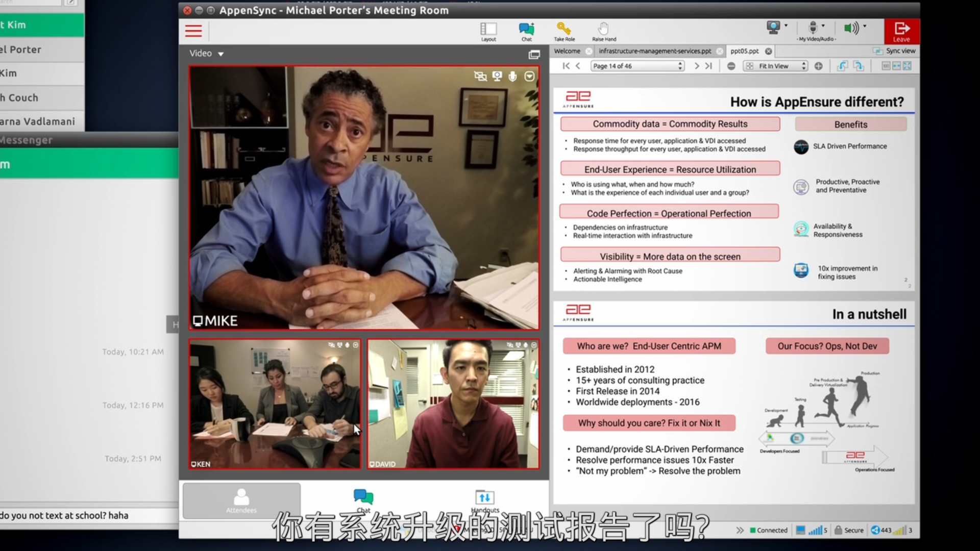Screen dimensions: 980x551
Task: Open the bottom Chat panel tab
Action: [363, 500]
